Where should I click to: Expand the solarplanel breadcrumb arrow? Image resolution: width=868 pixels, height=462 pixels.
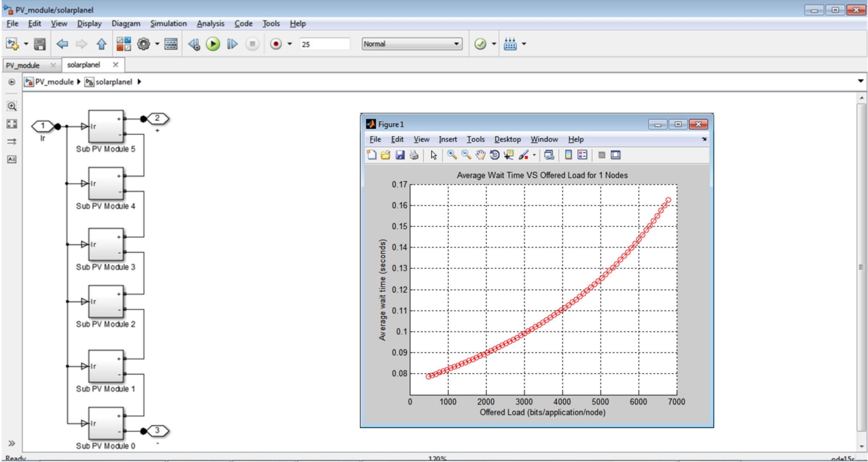pyautogui.click(x=139, y=82)
